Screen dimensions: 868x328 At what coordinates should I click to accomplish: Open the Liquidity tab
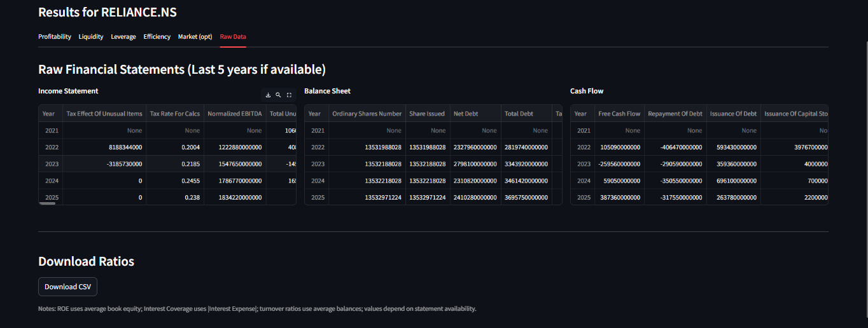tap(91, 37)
